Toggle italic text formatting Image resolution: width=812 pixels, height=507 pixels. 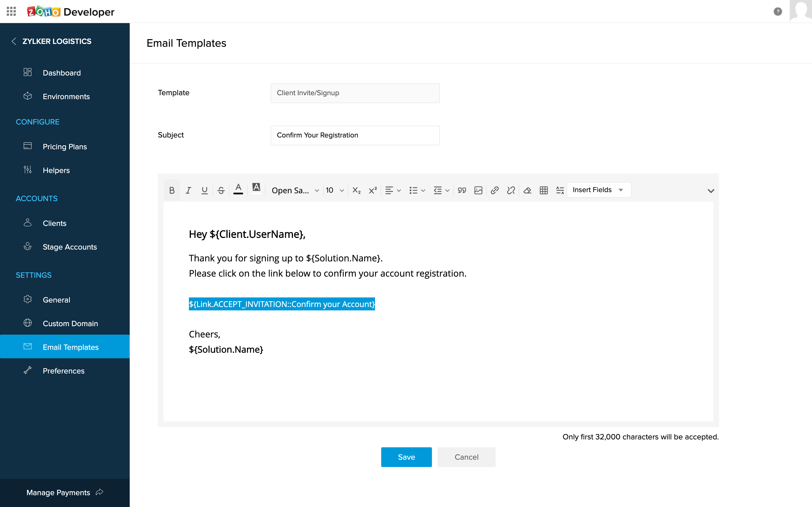188,190
